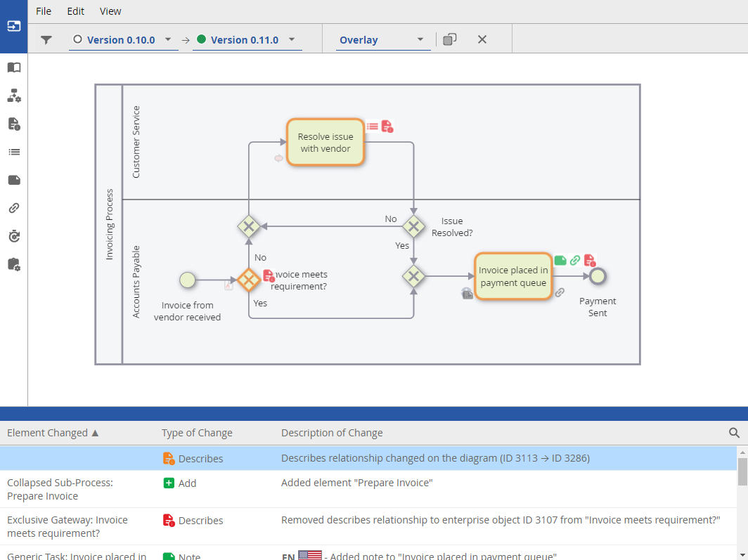Click the search magnifier in changes table
748x560 pixels.
pos(734,433)
